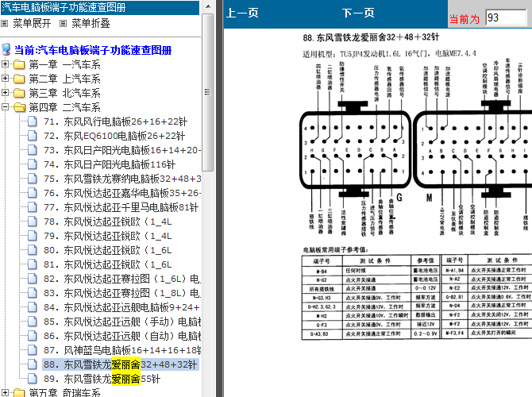Click connector label M in diagram
The height and width of the screenshot is (397, 532).
(x=430, y=198)
